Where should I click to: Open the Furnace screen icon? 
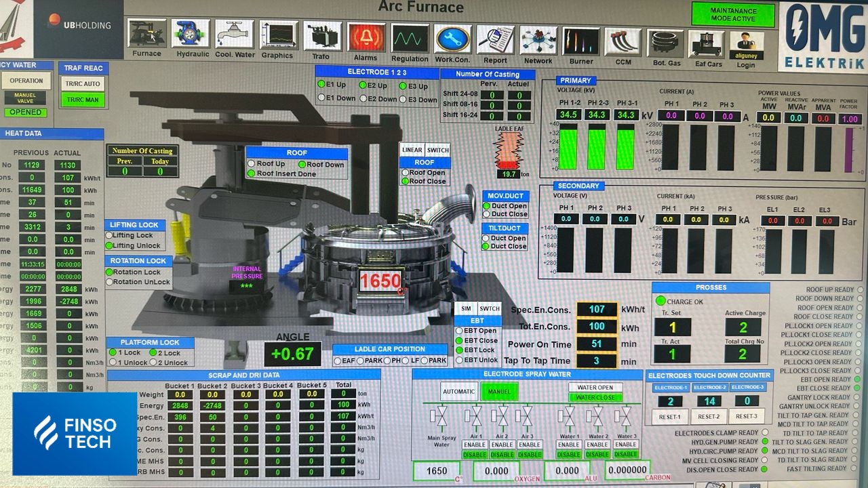coord(146,34)
